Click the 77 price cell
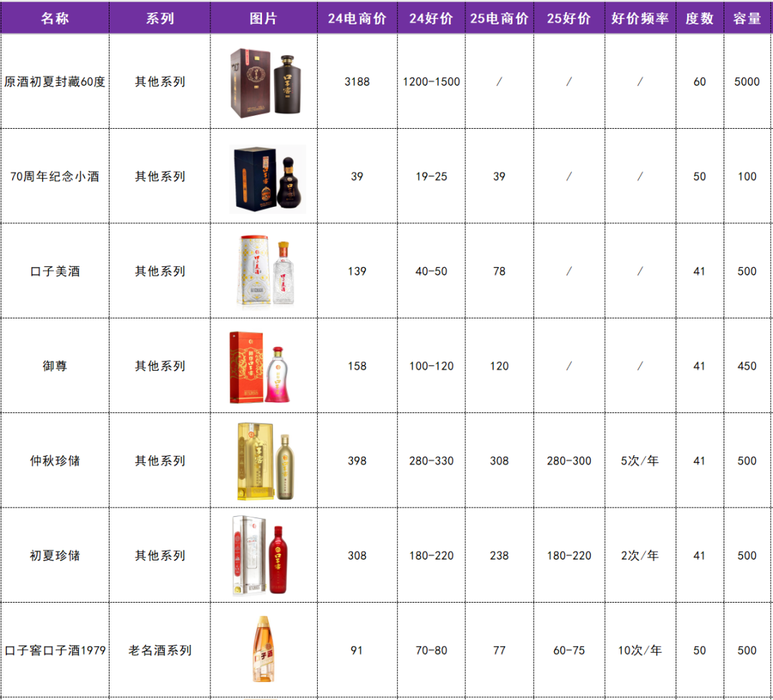Image resolution: width=773 pixels, height=700 pixels. click(500, 650)
